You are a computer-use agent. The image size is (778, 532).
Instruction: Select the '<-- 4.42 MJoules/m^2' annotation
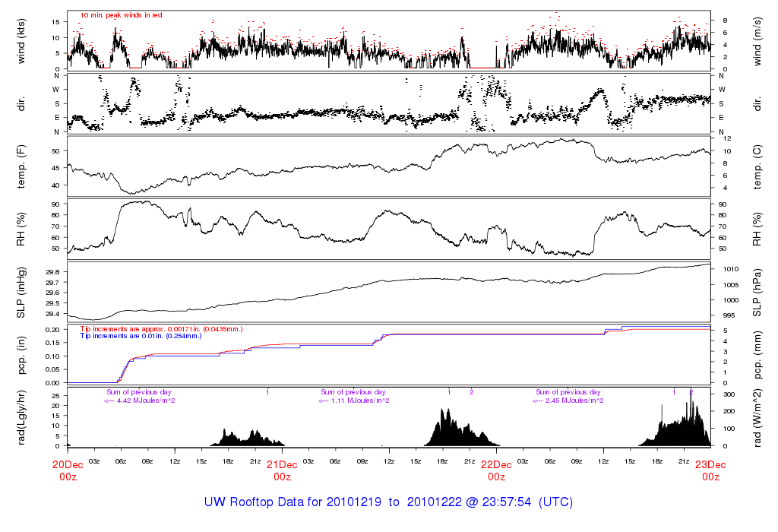pyautogui.click(x=140, y=401)
